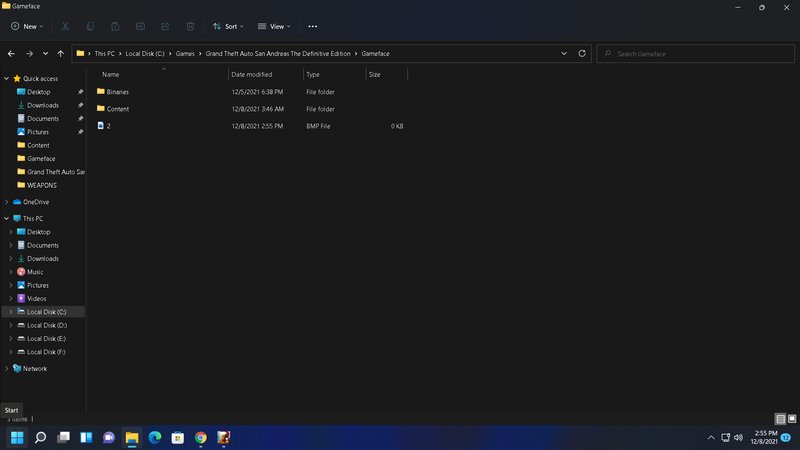Launch Google Chrome from taskbar
Image resolution: width=800 pixels, height=450 pixels.
coord(201,438)
